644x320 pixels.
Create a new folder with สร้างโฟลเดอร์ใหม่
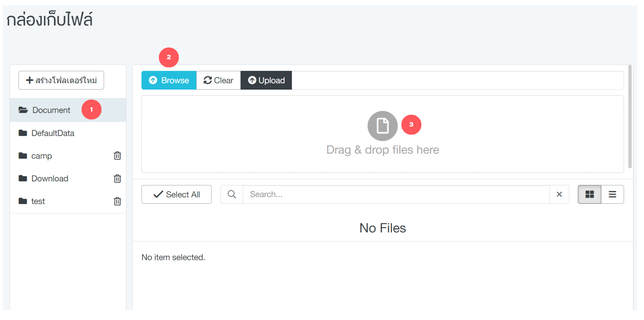pos(61,80)
